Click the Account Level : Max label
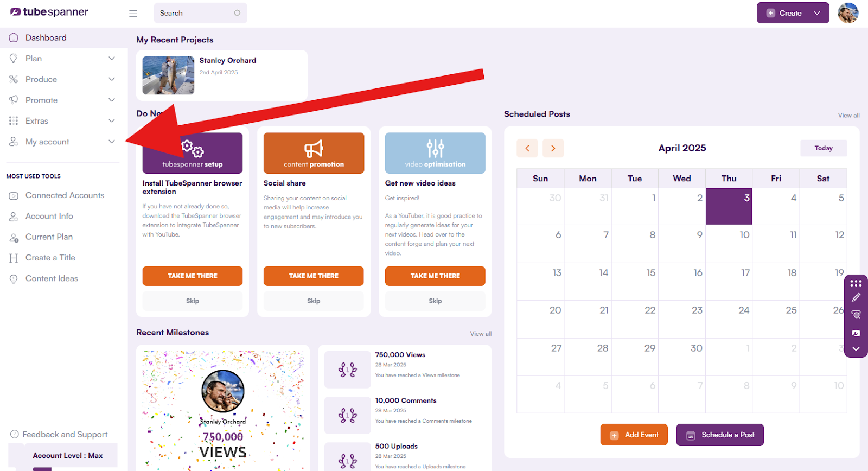The image size is (868, 471). click(68, 455)
